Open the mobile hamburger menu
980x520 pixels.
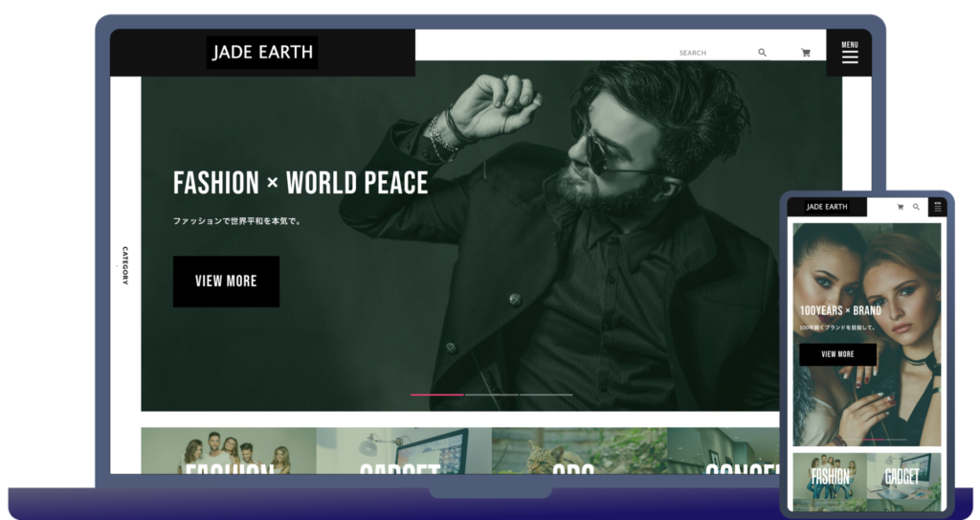pos(938,207)
